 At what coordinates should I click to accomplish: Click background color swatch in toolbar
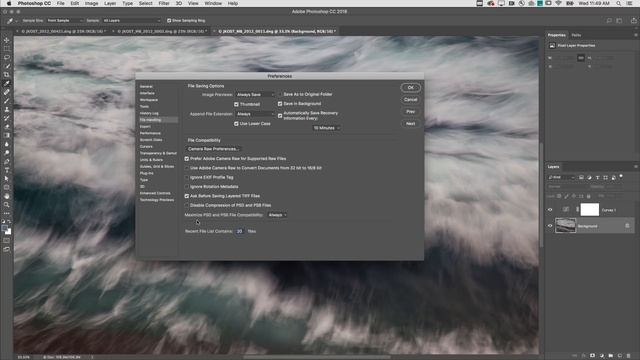click(x=9, y=232)
